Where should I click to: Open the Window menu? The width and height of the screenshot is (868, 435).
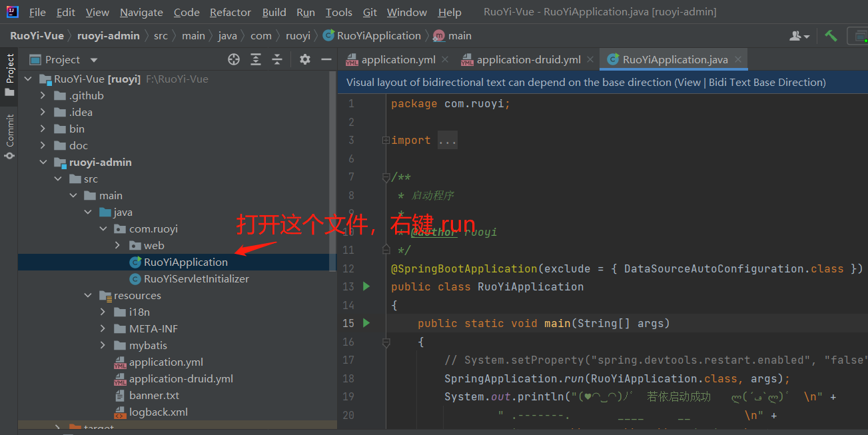pyautogui.click(x=407, y=12)
